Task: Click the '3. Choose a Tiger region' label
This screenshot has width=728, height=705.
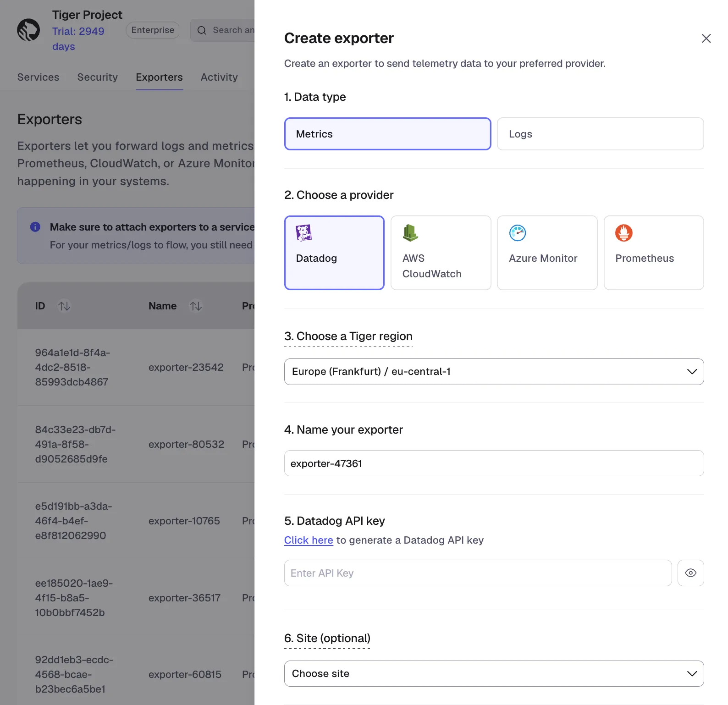Action: [348, 336]
